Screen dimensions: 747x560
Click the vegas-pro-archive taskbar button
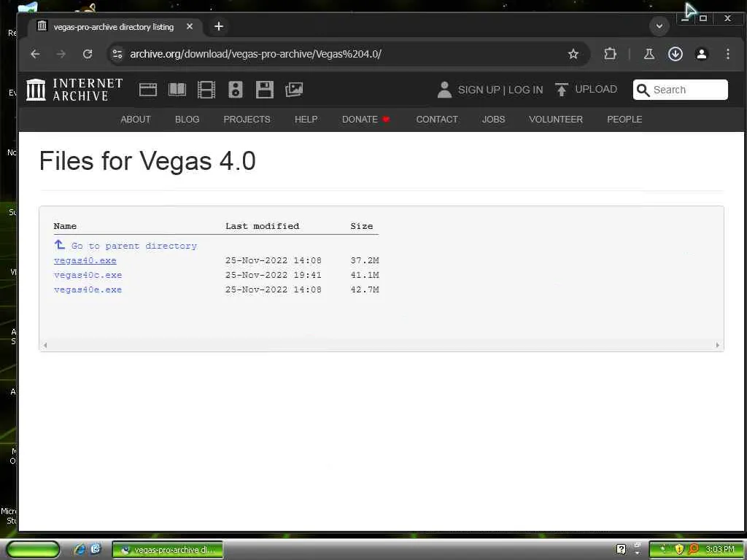pos(168,550)
